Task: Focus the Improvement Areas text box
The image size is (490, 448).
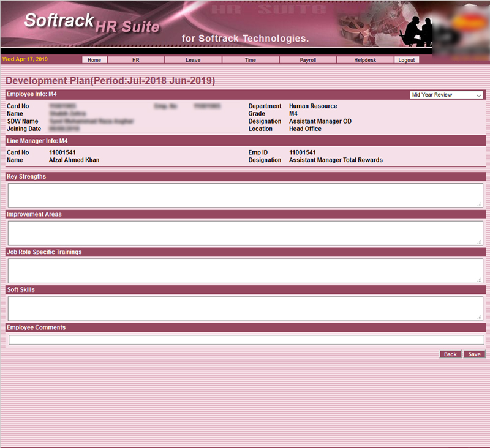Action: coord(245,233)
